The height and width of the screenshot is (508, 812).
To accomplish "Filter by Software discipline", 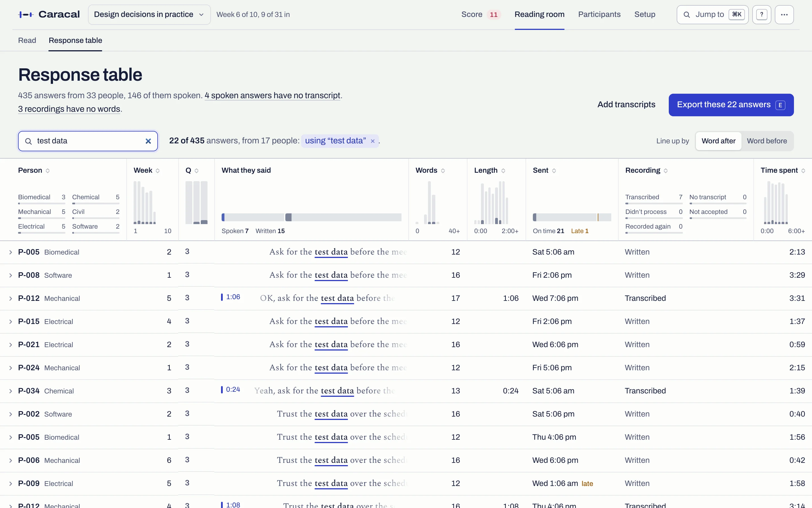I will pos(96,228).
